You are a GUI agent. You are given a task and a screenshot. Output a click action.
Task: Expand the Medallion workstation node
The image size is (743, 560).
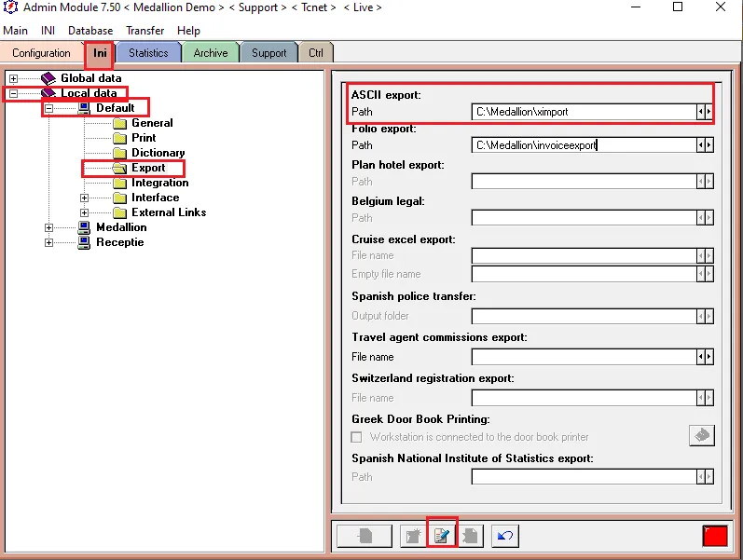coord(48,228)
